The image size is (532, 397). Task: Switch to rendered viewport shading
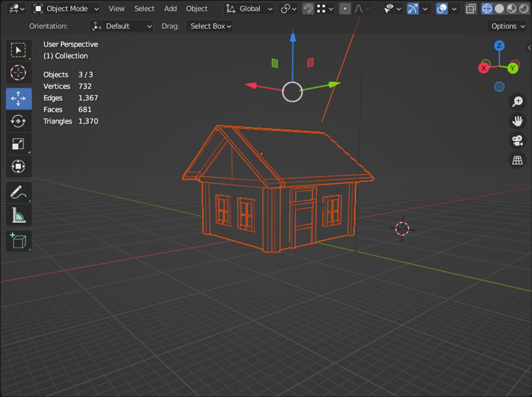(524, 8)
